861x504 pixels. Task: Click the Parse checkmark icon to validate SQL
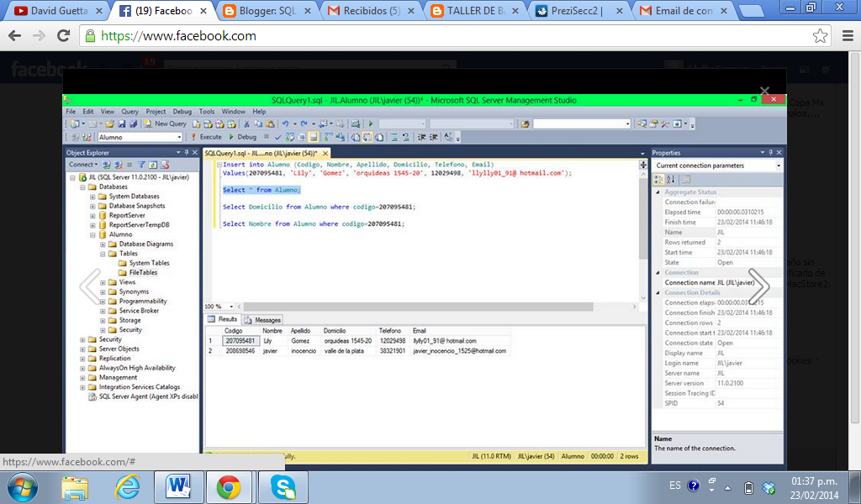[x=277, y=137]
